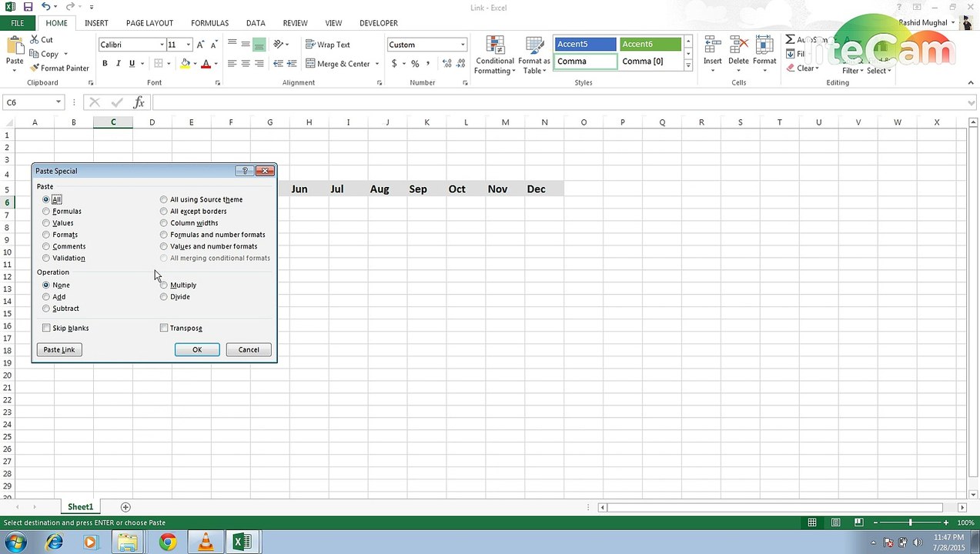Select Column widths paste option

coord(164,223)
